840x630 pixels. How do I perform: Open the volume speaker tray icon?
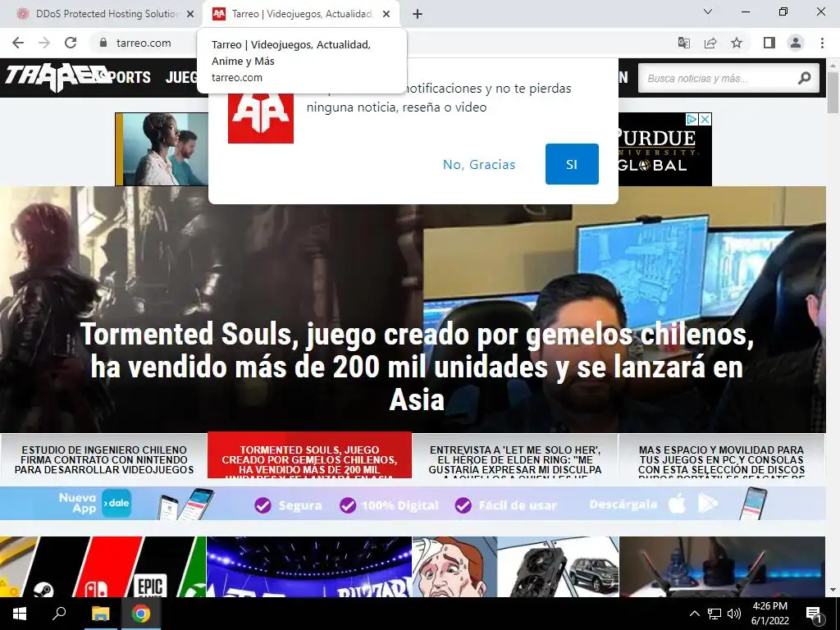coord(734,614)
